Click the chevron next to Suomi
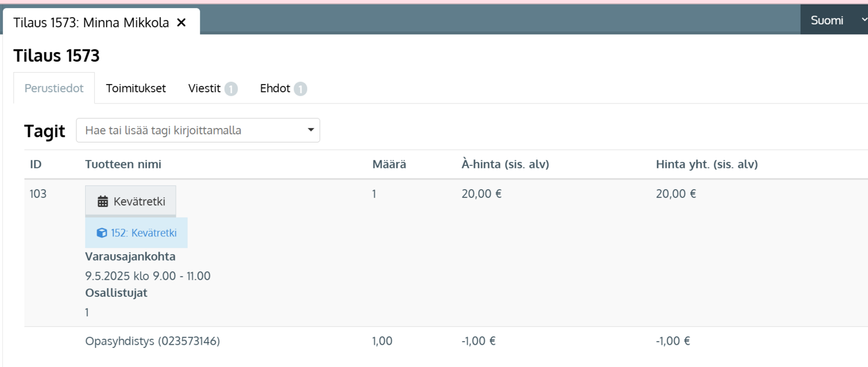This screenshot has height=367, width=868. coord(864,20)
